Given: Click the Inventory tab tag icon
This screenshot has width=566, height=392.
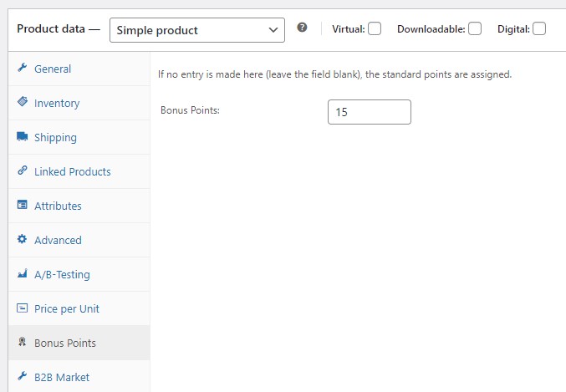Looking at the screenshot, I should 23,102.
